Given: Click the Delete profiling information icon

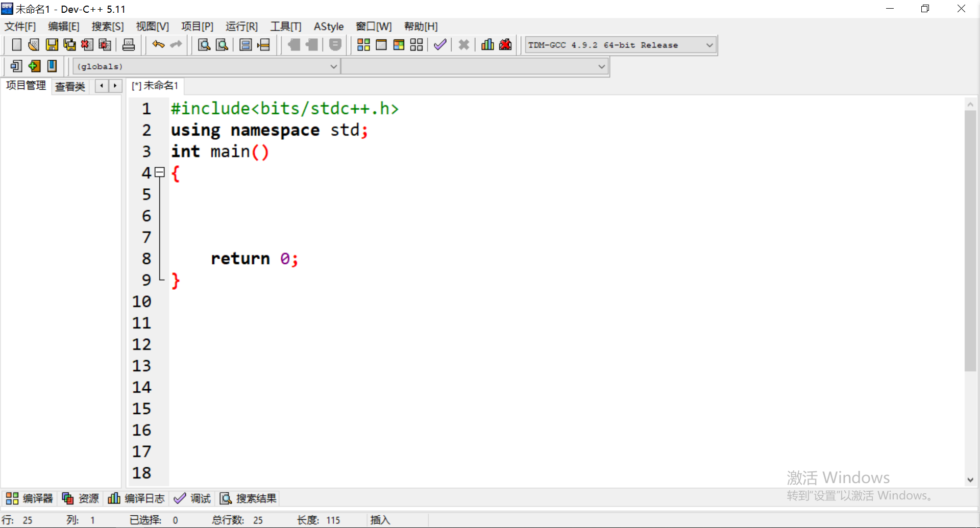Looking at the screenshot, I should tap(505, 45).
